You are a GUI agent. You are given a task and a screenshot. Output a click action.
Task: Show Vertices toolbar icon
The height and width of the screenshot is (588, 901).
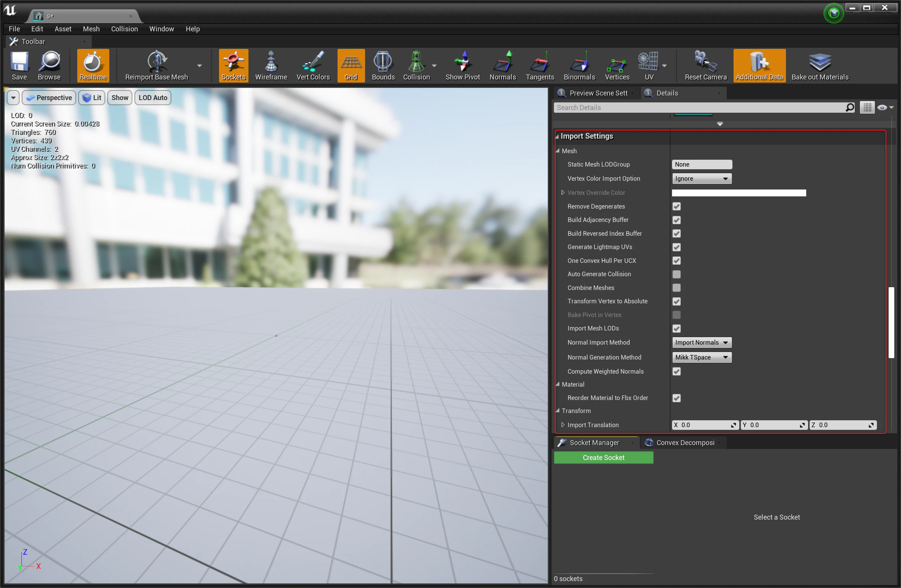[617, 66]
